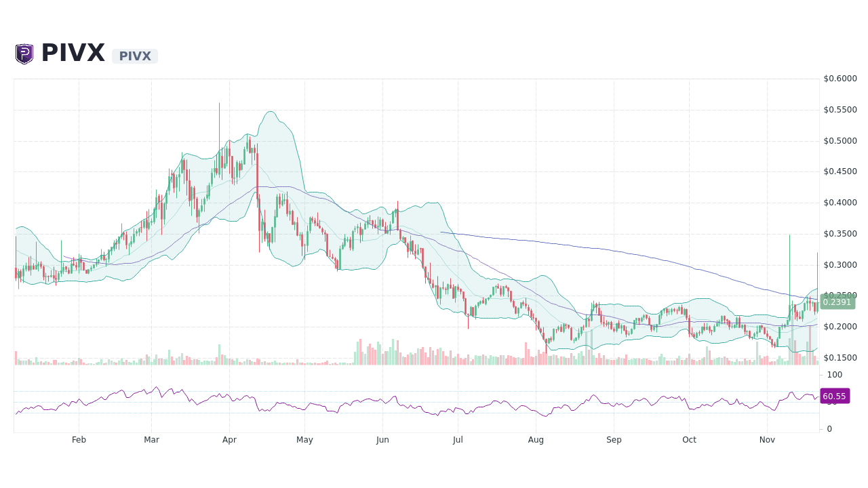The width and height of the screenshot is (868, 488).
Task: Click the PIVX shield logo icon
Action: [x=24, y=54]
